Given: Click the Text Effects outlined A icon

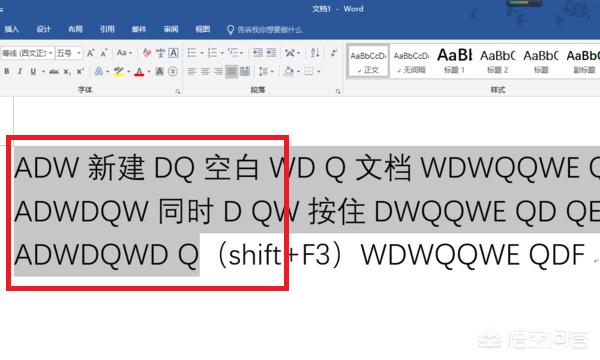Looking at the screenshot, I should click(x=99, y=71).
